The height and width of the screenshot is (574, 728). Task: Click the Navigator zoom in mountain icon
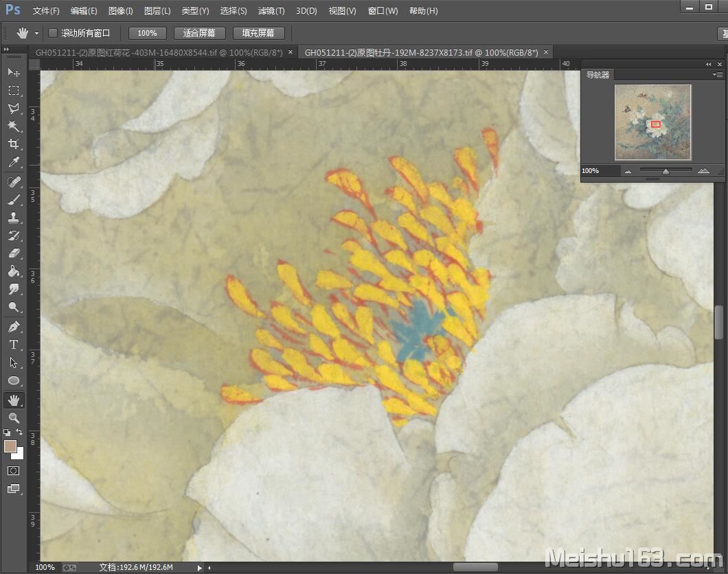(703, 171)
